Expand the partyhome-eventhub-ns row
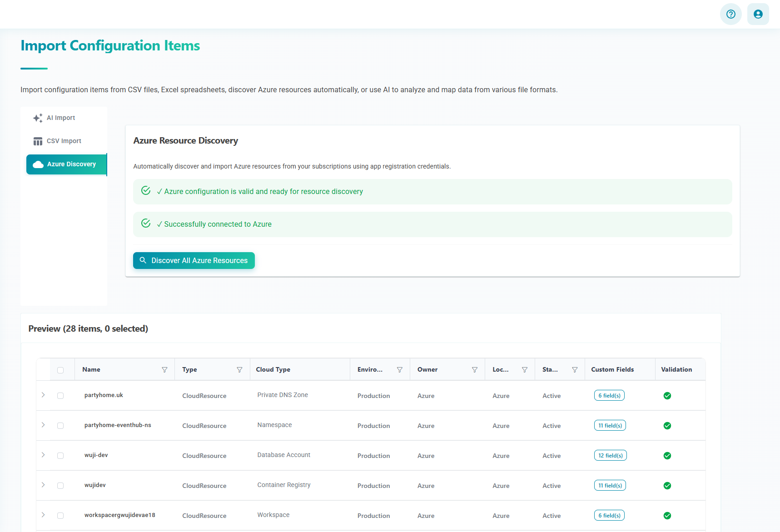780x532 pixels. pyautogui.click(x=43, y=425)
